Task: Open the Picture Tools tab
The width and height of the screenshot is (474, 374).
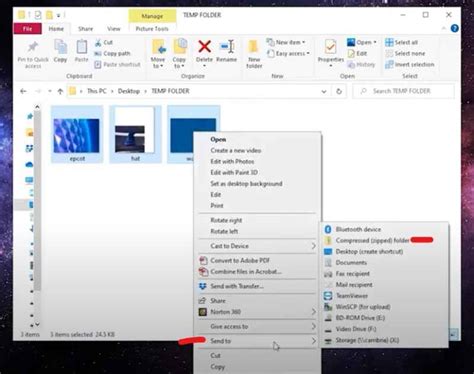Action: point(152,29)
